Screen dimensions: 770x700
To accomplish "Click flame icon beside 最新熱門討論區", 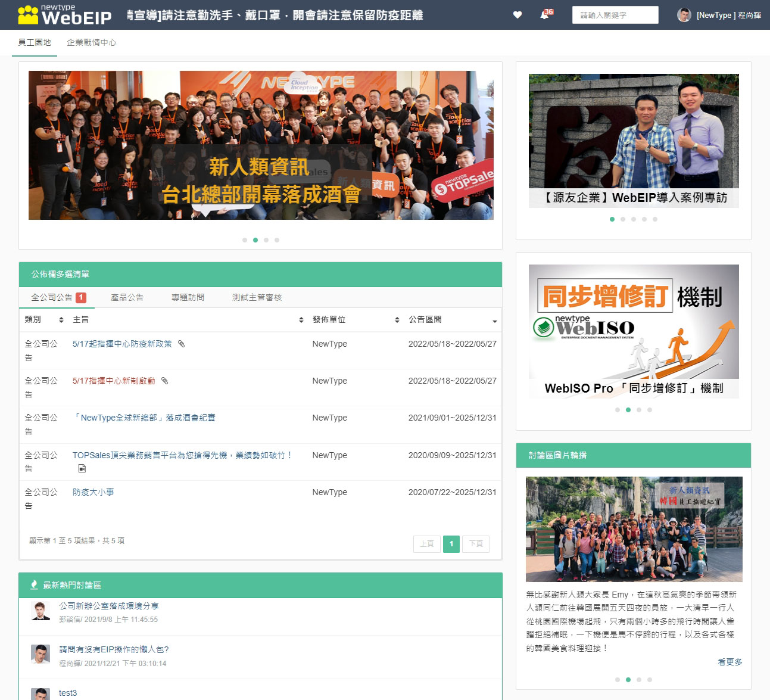I will 34,585.
